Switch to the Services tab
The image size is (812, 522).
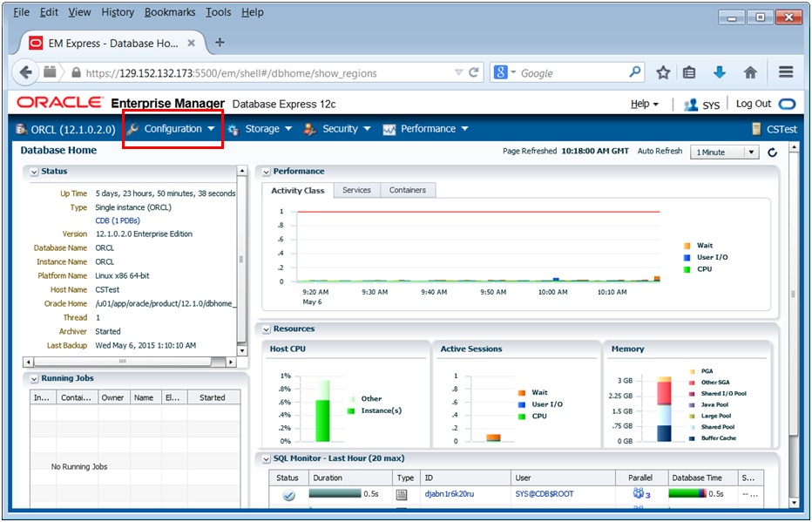356,189
